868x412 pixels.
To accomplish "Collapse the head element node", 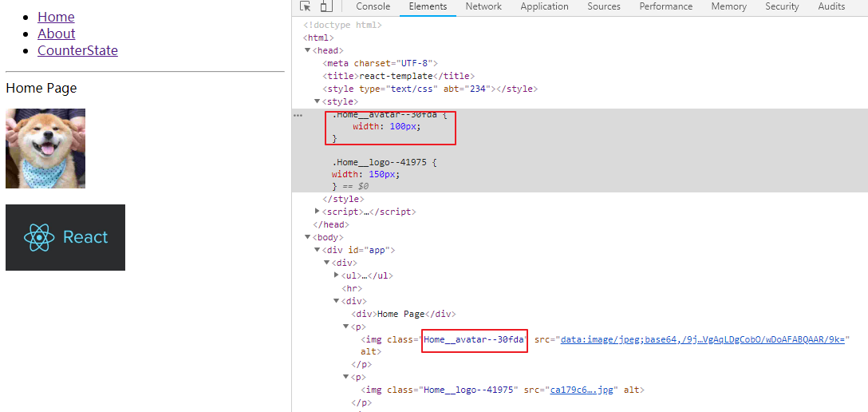I will [308, 50].
